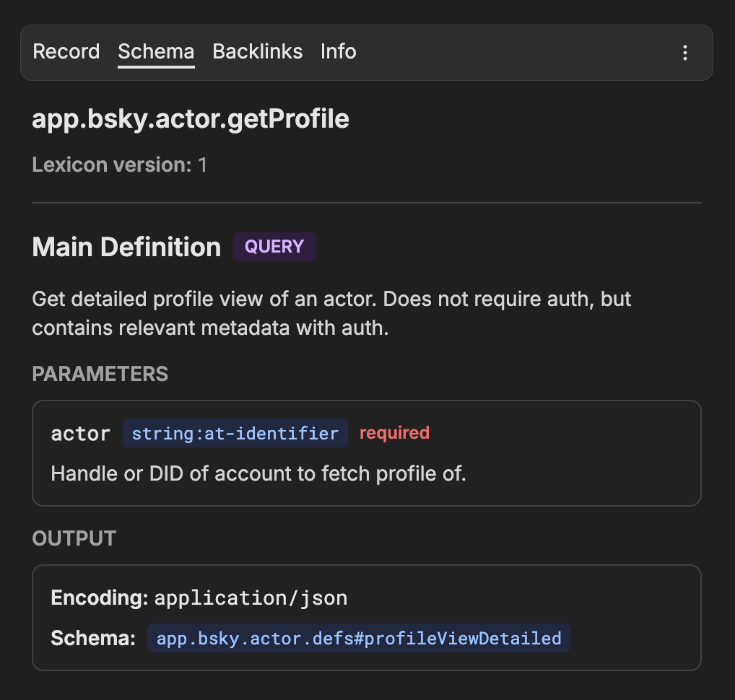Click the Encoding label in output box
This screenshot has height=700, width=735.
pyautogui.click(x=99, y=598)
